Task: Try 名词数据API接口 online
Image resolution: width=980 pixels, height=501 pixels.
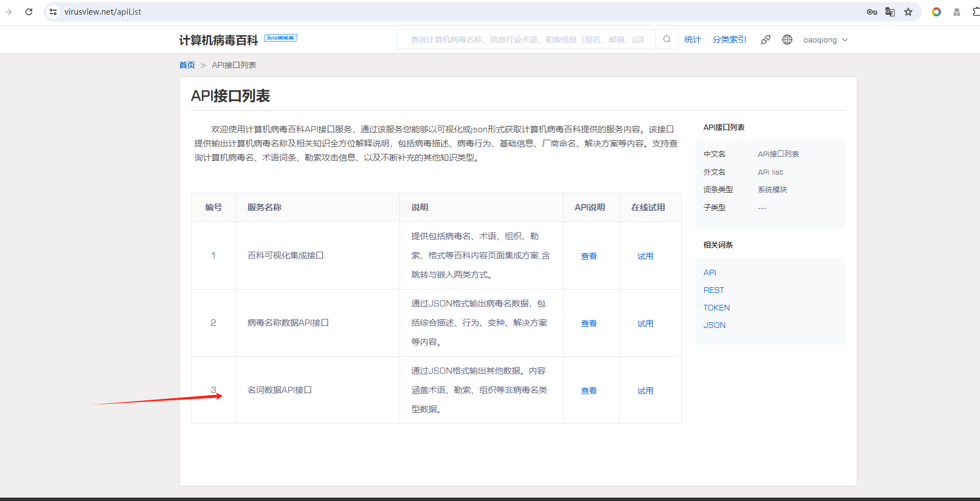Action: point(645,391)
